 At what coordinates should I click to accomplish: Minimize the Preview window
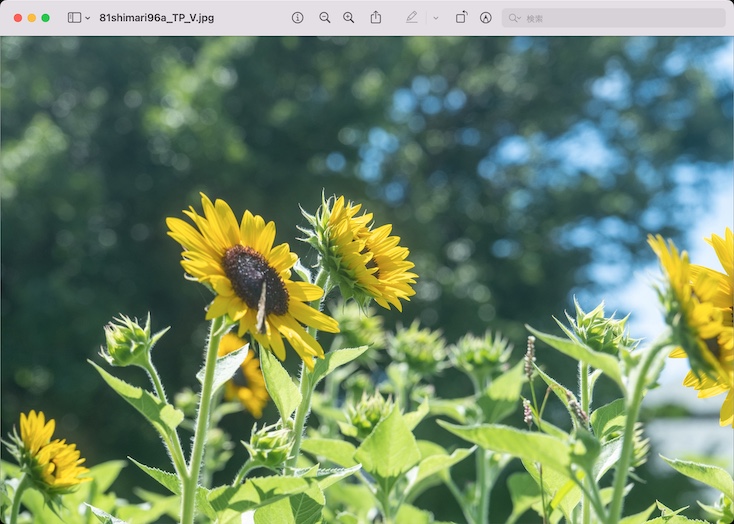32,18
